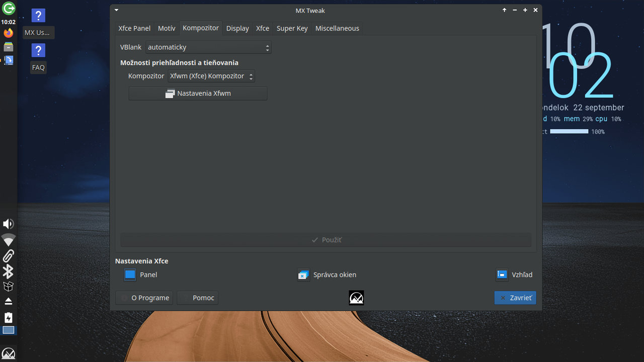Viewport: 644px width, 362px height.
Task: Open the Wi-Fi network tray icon
Action: click(9, 240)
